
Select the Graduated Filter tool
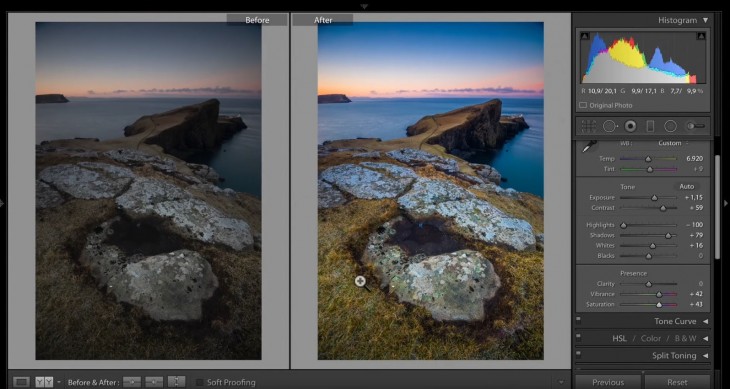(x=650, y=126)
